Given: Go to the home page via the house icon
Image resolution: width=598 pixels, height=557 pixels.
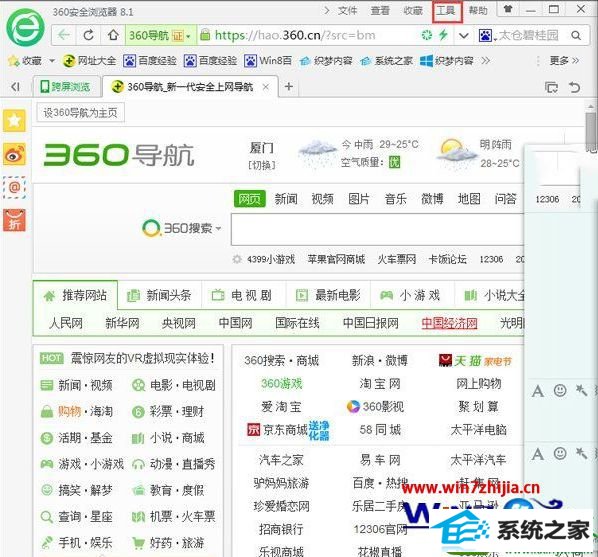Looking at the screenshot, I should pyautogui.click(x=113, y=35).
